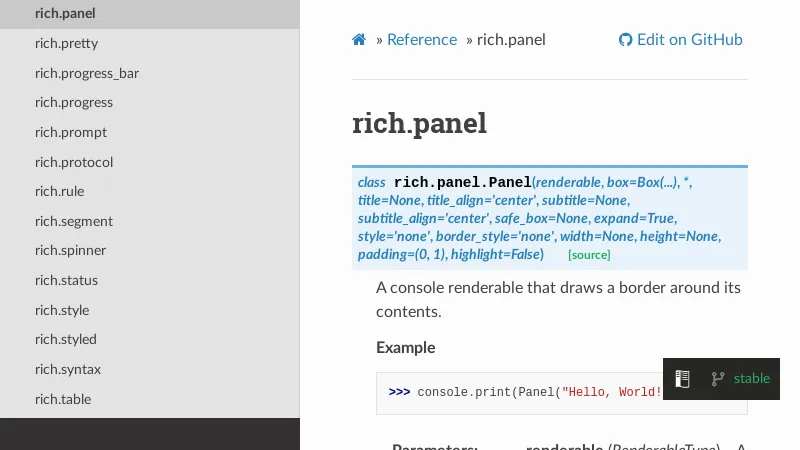Open the rich.rule page
This screenshot has height=450, width=800.
click(59, 191)
